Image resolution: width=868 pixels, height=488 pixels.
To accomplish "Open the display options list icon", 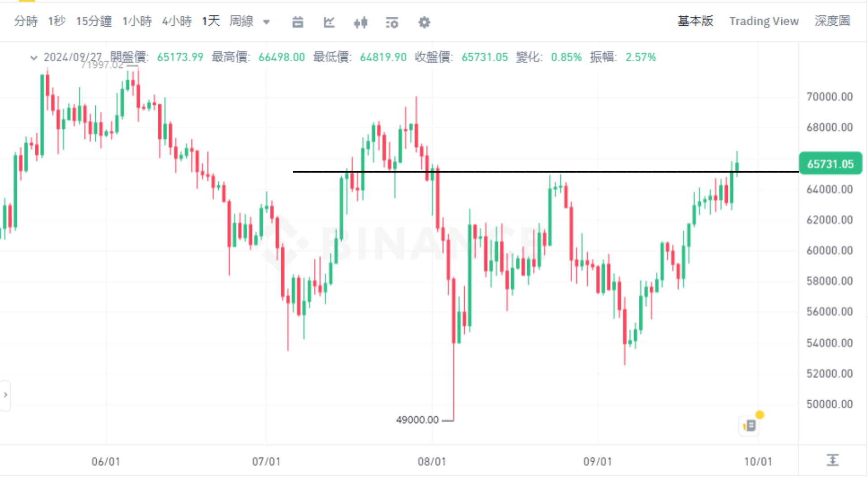I will 392,22.
